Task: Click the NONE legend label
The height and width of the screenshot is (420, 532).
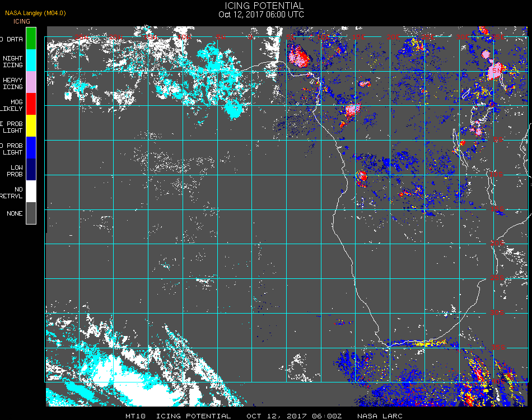Action: (x=15, y=213)
